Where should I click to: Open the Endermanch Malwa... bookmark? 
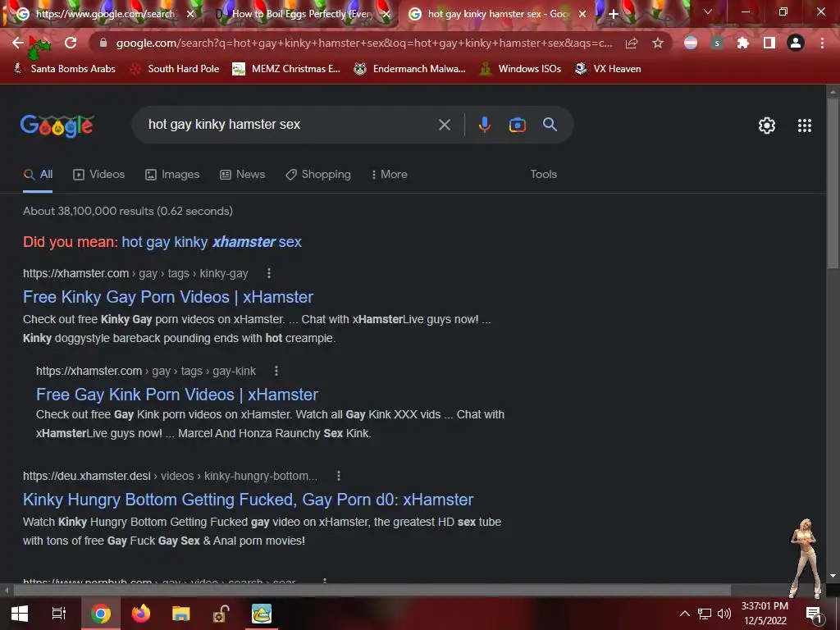410,69
